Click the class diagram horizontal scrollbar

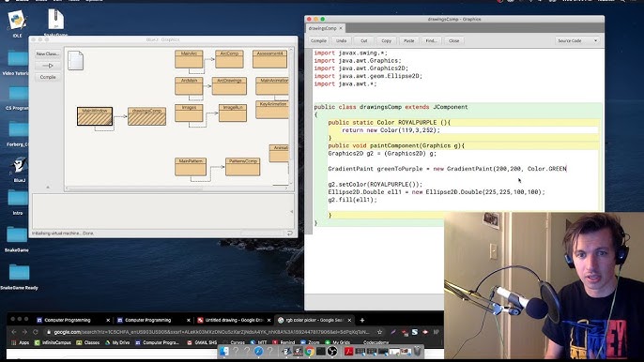pos(176,188)
